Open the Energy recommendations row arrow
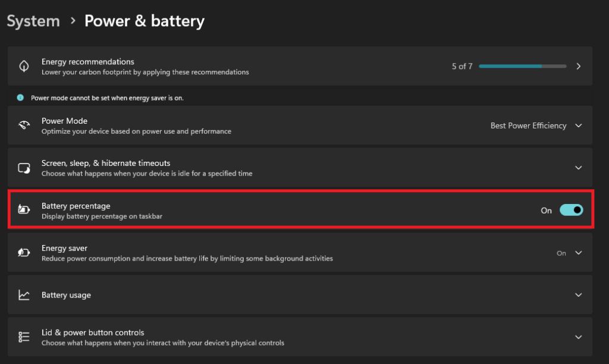Viewport: 609px width, 364px height. [578, 66]
